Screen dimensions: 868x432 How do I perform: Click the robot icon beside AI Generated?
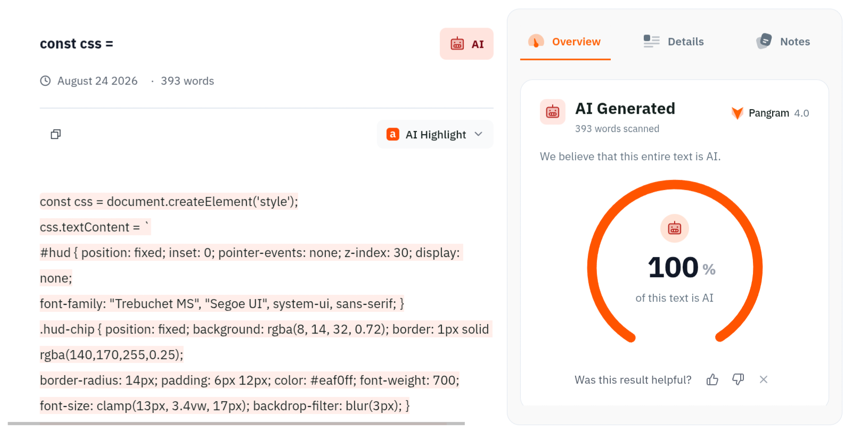(x=553, y=112)
